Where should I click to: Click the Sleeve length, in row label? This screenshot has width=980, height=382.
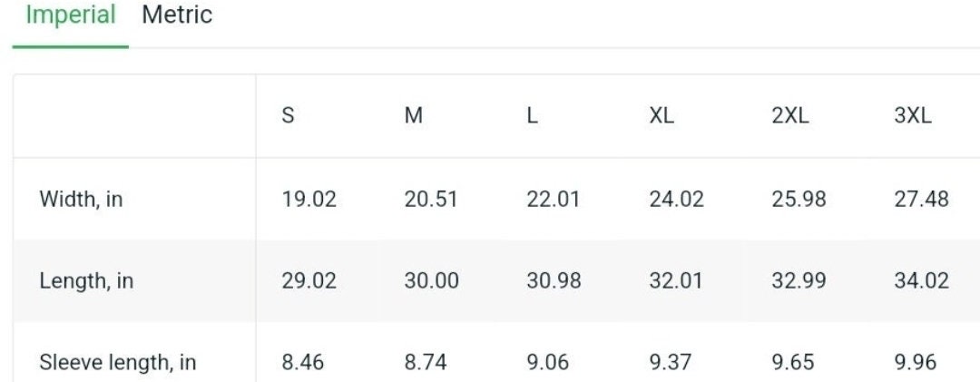[x=117, y=363]
